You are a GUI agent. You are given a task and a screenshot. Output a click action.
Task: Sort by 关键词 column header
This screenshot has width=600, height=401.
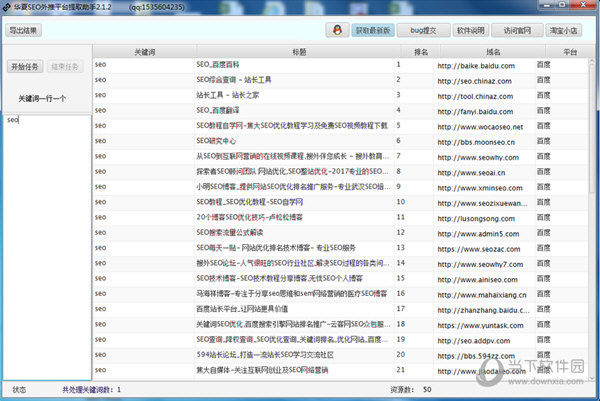[145, 52]
